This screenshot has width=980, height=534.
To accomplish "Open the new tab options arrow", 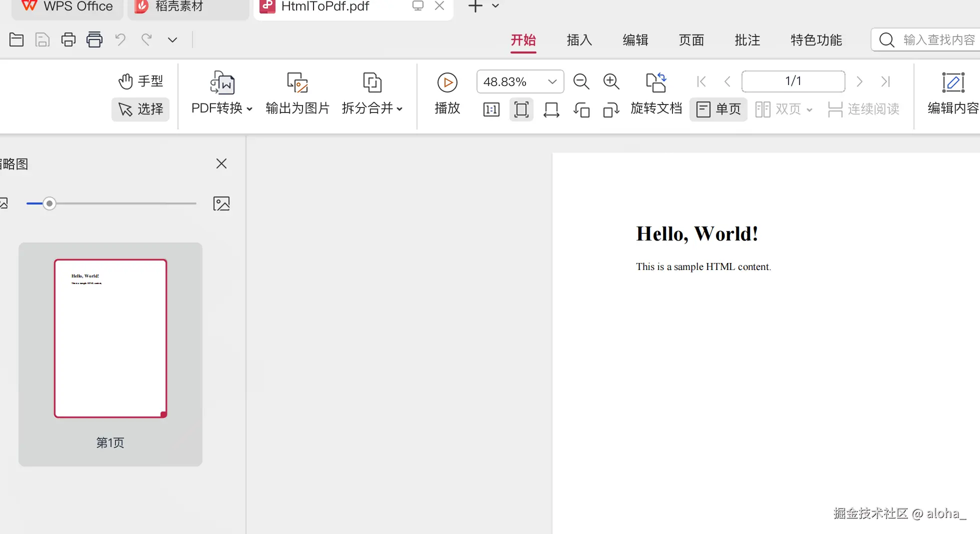I will [495, 6].
